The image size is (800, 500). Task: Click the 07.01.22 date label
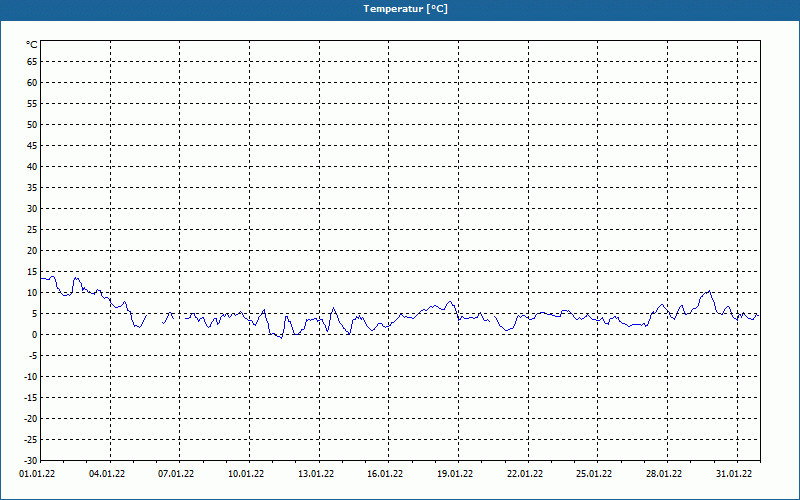pos(176,474)
